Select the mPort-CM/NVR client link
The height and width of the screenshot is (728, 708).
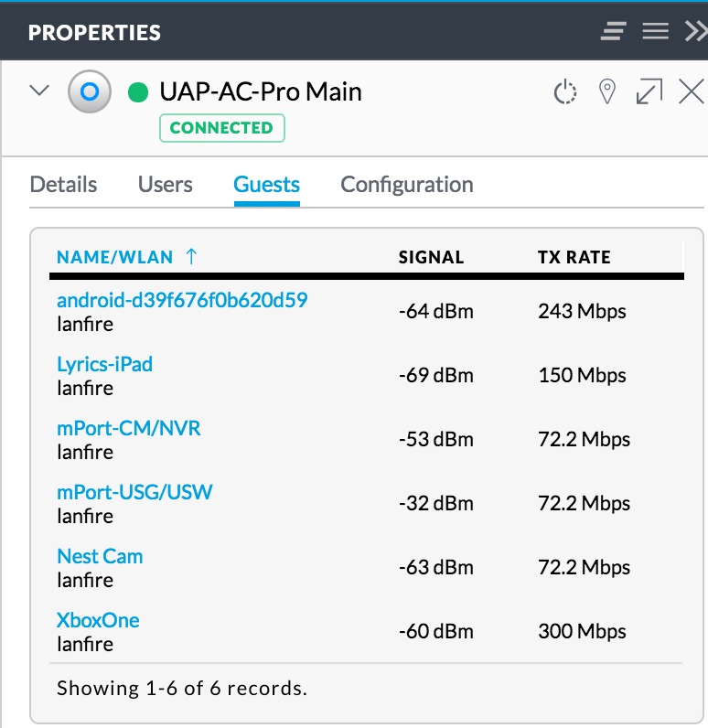coord(128,428)
